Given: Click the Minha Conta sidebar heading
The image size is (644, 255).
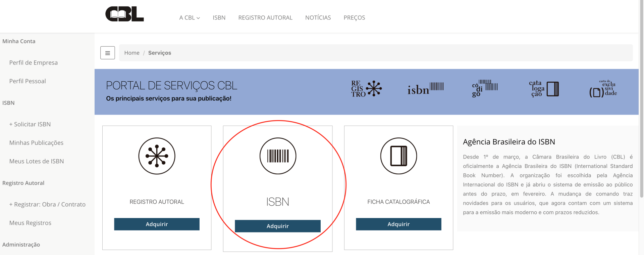Looking at the screenshot, I should [19, 41].
